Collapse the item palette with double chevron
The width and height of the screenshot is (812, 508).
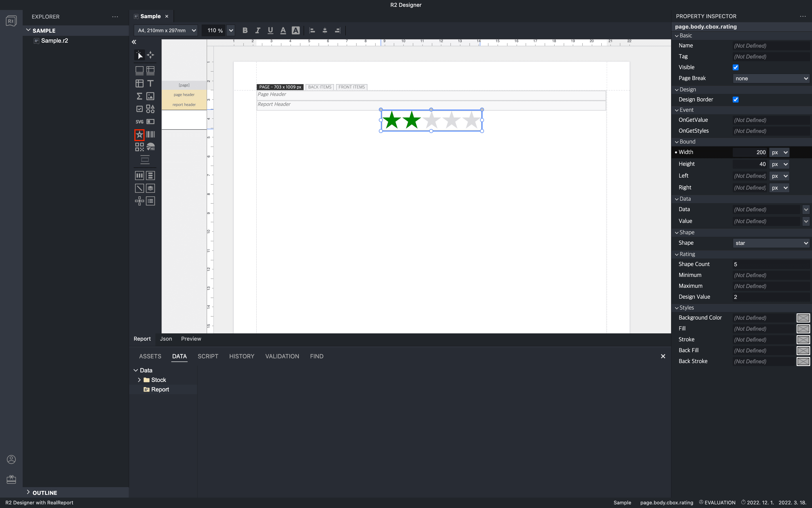(x=134, y=42)
